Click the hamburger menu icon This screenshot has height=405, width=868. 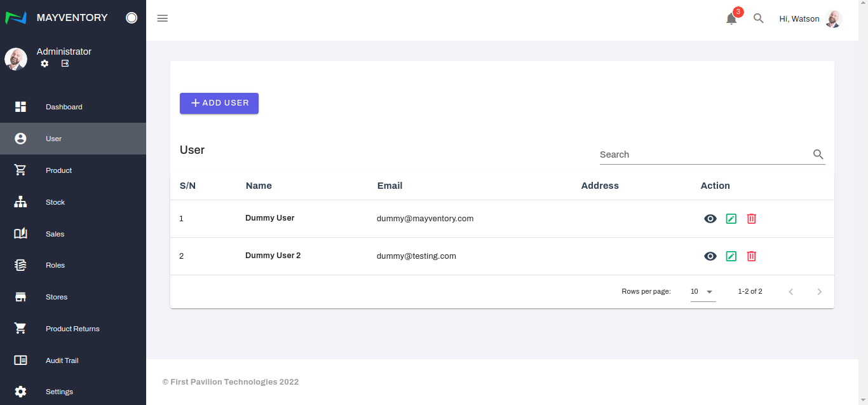point(163,18)
